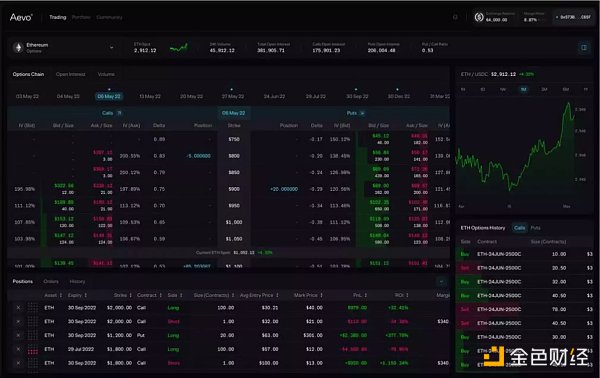
Task: Sort positions by Expiry column
Action: point(77,295)
